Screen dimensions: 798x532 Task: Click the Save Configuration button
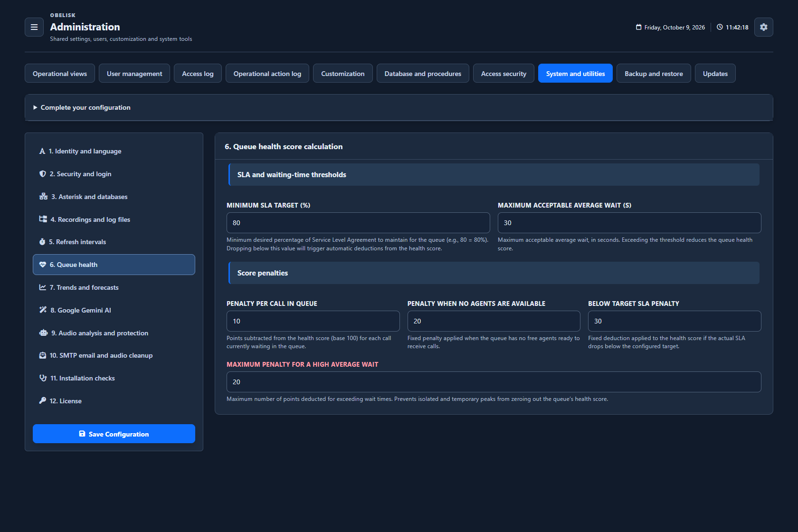(x=114, y=434)
